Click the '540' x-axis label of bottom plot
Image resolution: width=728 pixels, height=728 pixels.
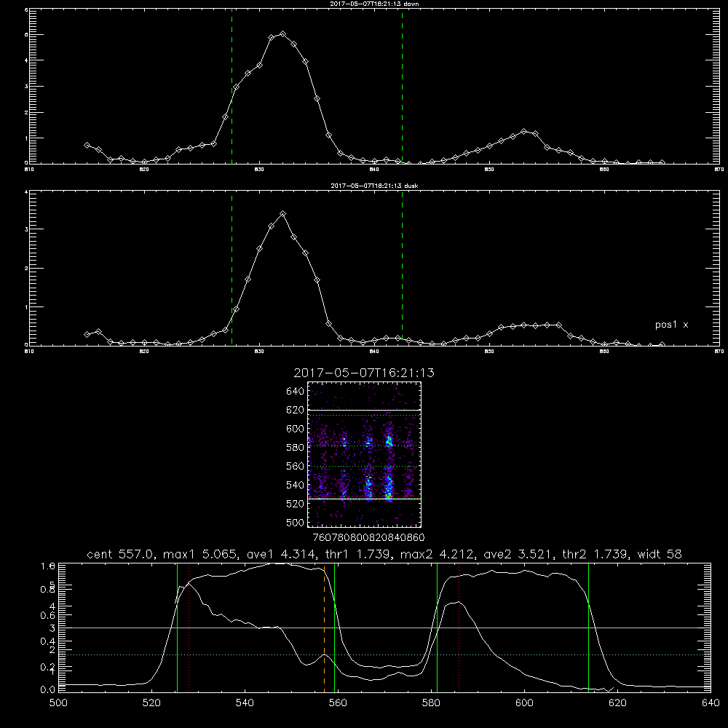(x=245, y=703)
